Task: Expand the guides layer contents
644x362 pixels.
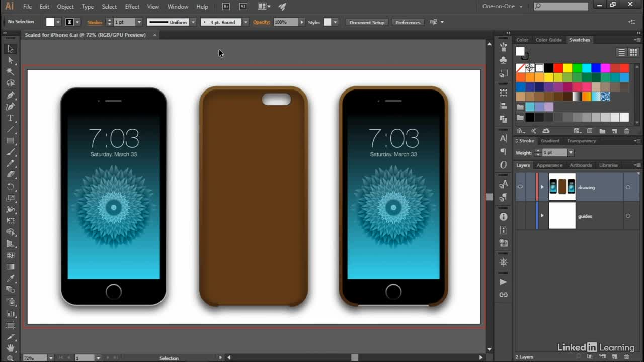Action: tap(542, 216)
